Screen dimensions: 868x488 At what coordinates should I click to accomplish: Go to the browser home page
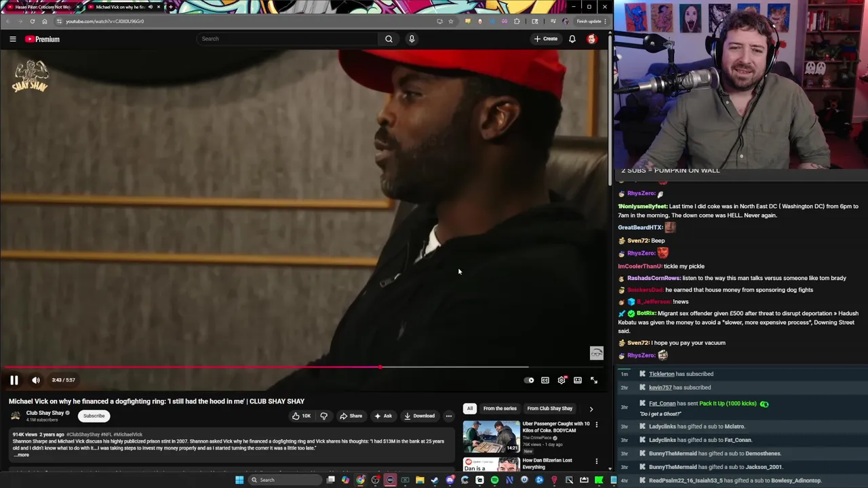tap(45, 21)
